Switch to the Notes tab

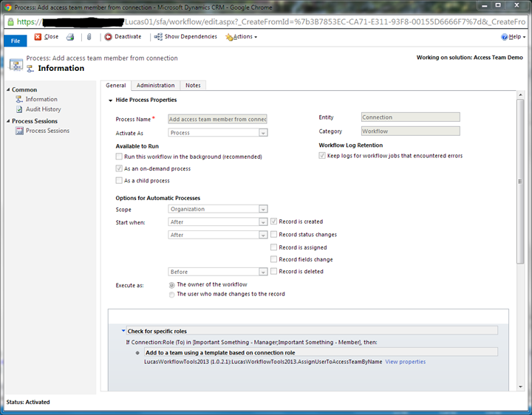pyautogui.click(x=193, y=86)
